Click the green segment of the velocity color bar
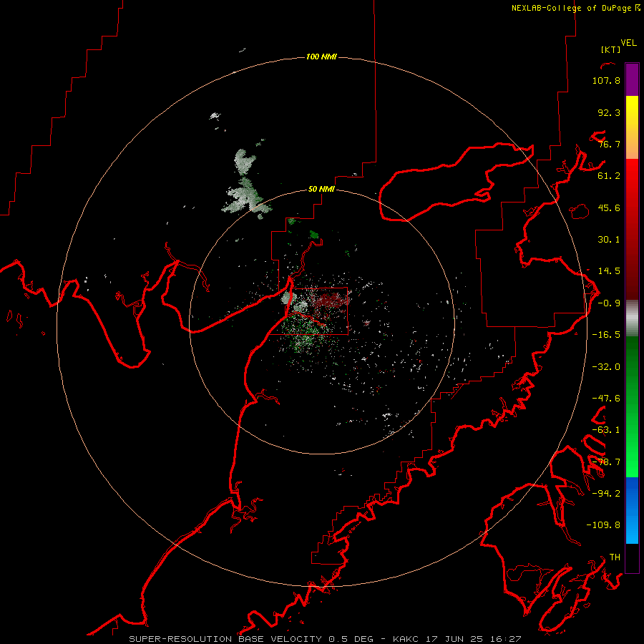The width and height of the screenshot is (644, 644). (632, 406)
